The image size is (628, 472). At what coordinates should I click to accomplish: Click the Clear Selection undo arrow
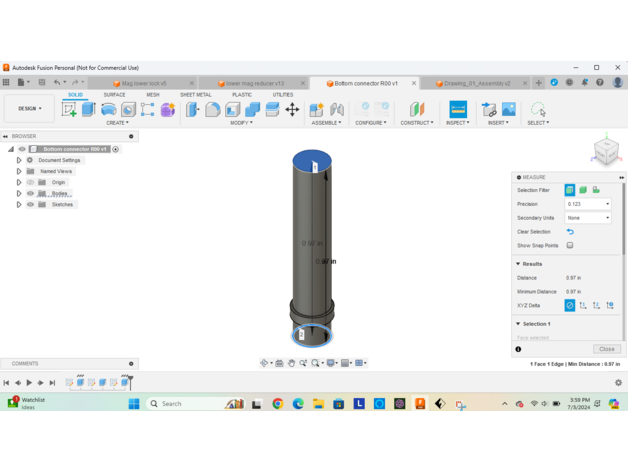[x=570, y=231]
